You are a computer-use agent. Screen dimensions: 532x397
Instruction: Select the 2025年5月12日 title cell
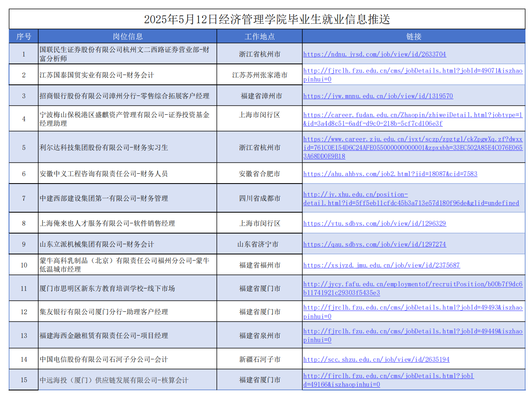pos(267,19)
